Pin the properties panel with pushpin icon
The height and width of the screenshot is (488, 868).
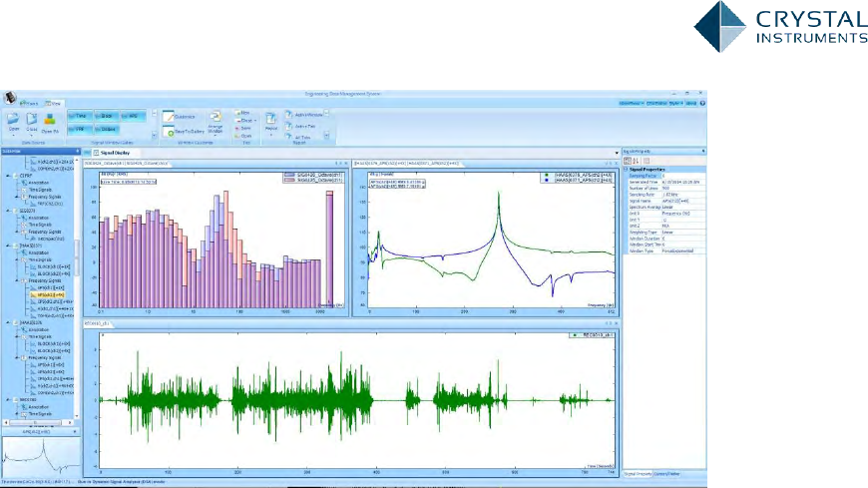[x=703, y=152]
